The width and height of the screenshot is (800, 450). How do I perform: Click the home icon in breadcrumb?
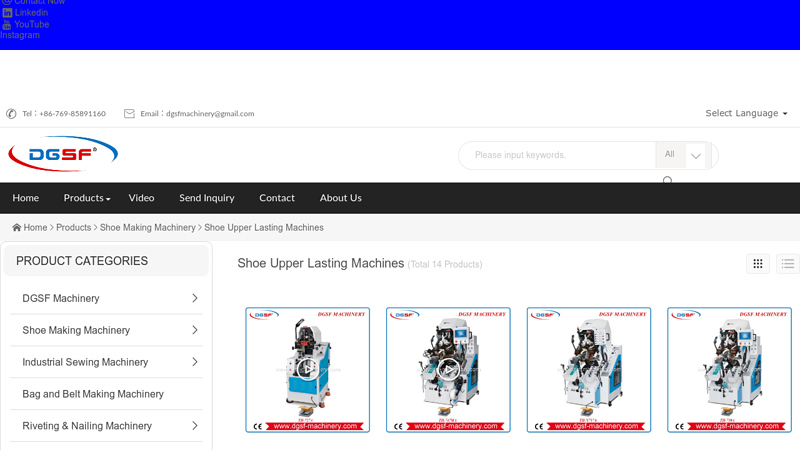pos(17,228)
